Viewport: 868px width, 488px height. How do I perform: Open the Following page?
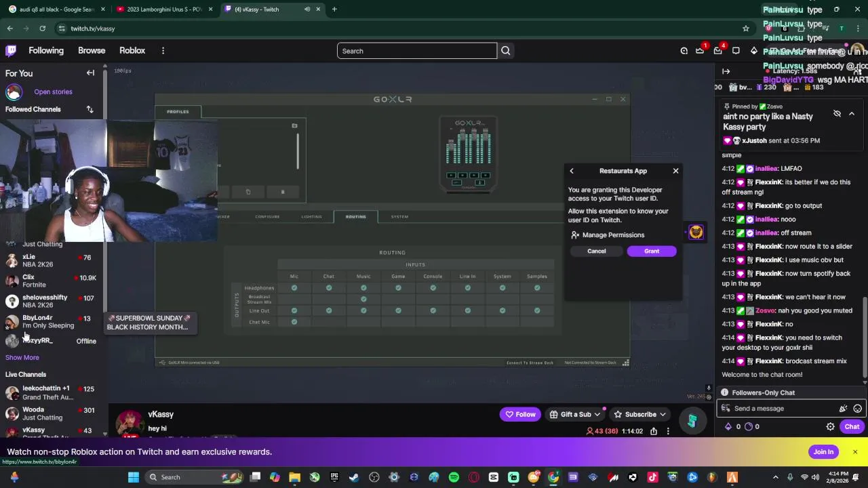pos(46,51)
